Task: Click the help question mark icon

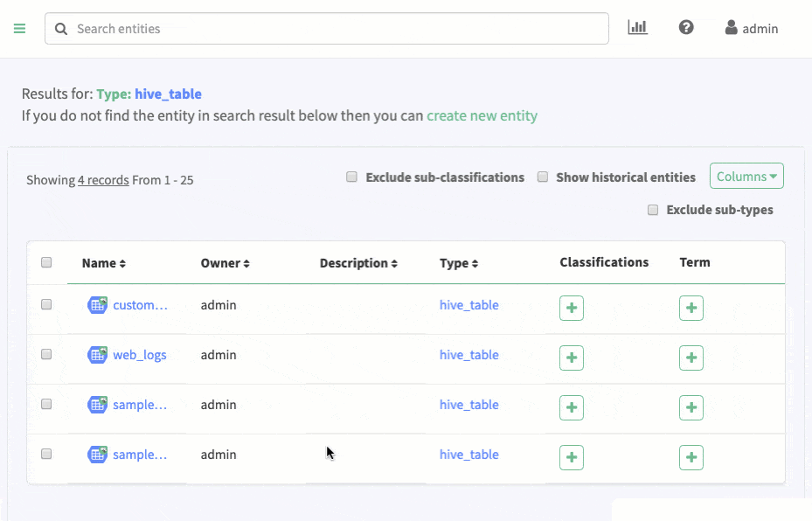Action: tap(686, 28)
